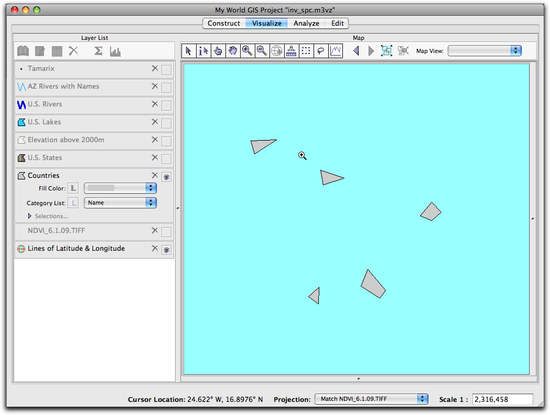This screenshot has width=550, height=415.
Task: Switch to the Analyze tab
Action: [306, 24]
